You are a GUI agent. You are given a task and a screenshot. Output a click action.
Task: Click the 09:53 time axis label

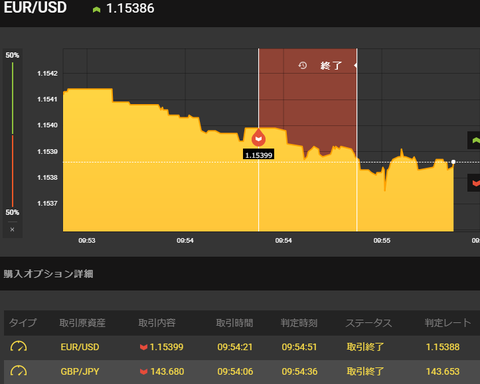pos(87,240)
